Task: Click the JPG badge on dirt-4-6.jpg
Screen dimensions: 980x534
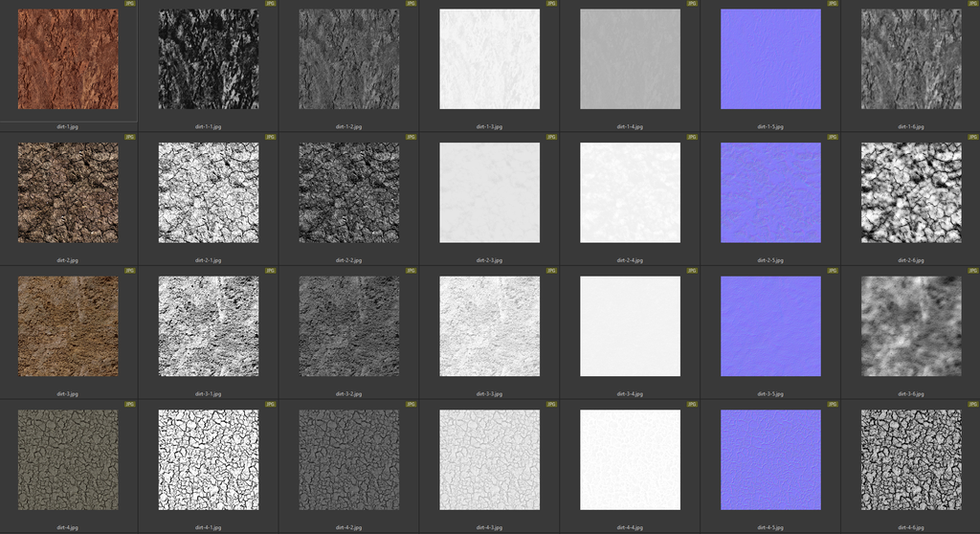Action: pos(972,405)
